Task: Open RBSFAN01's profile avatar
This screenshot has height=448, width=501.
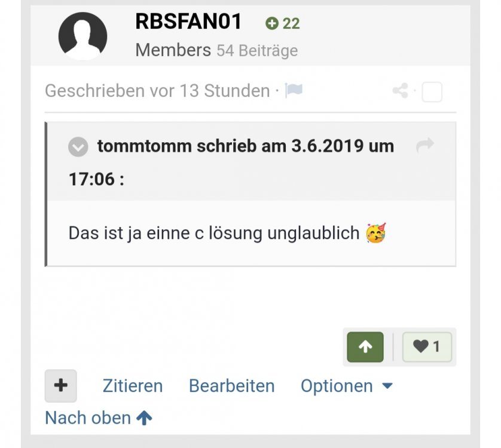Action: click(x=83, y=36)
